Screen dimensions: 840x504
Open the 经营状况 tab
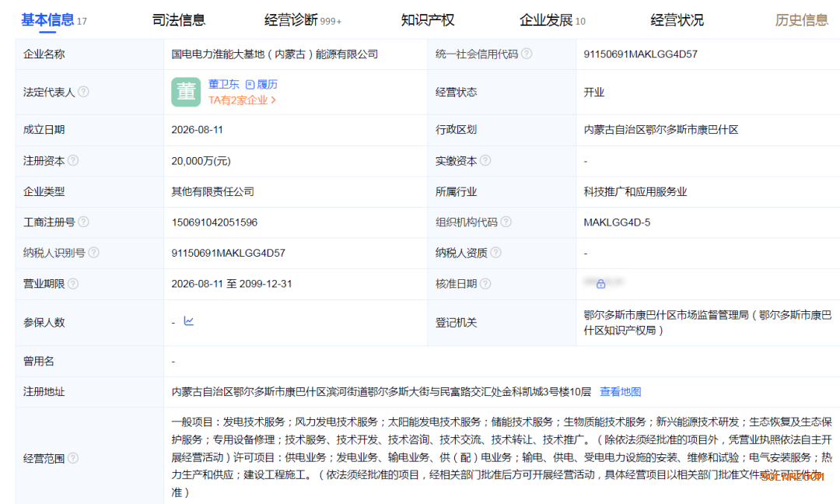pos(677,20)
